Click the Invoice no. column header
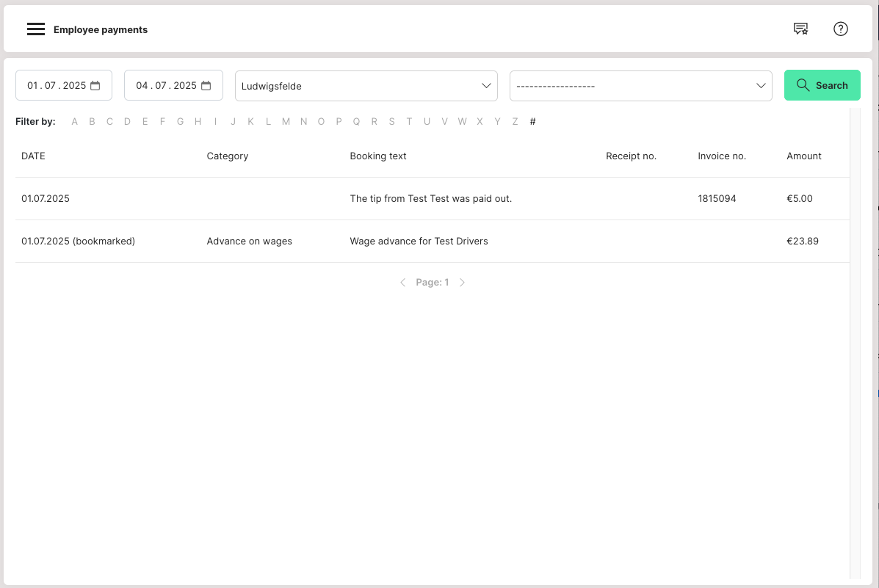Screen dimensions: 879x588 [x=721, y=156]
